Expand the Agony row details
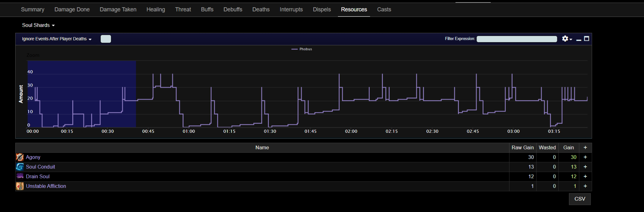644x212 pixels. (585, 157)
